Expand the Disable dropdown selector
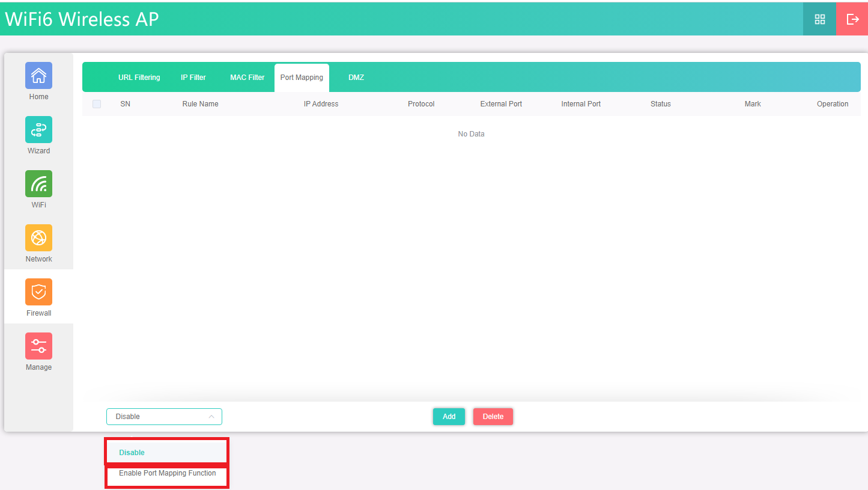The image size is (868, 490). click(164, 417)
